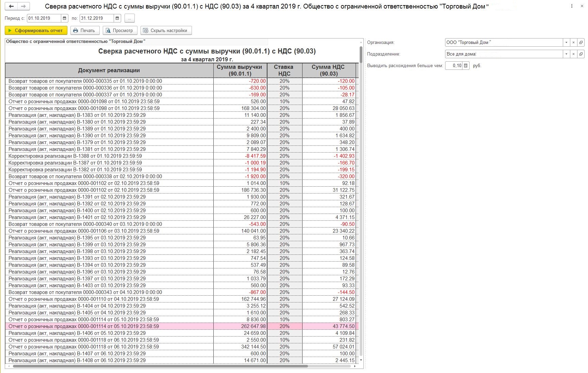This screenshot has height=373, width=588.
Task: Clear the Организация field
Action: click(x=573, y=43)
